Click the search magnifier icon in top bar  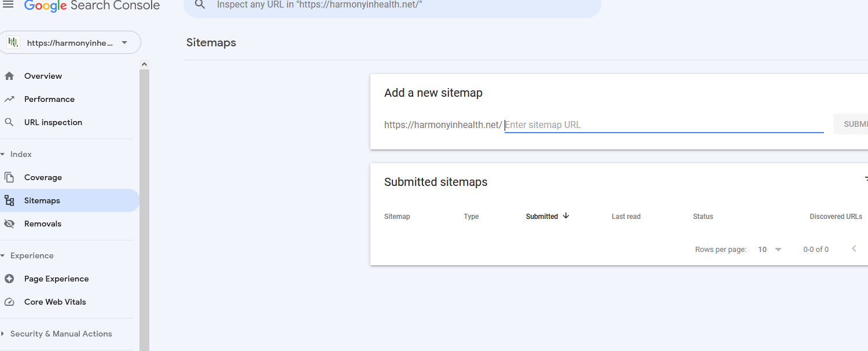(200, 5)
